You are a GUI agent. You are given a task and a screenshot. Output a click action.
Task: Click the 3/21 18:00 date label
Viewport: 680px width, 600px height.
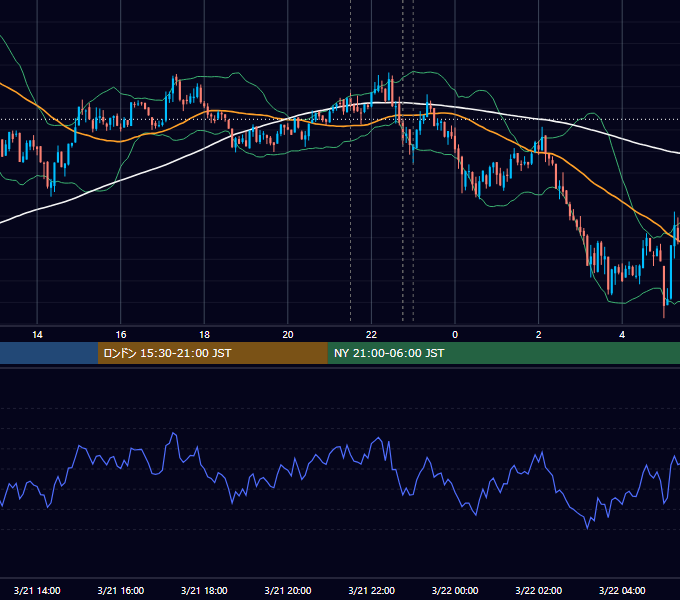point(204,590)
